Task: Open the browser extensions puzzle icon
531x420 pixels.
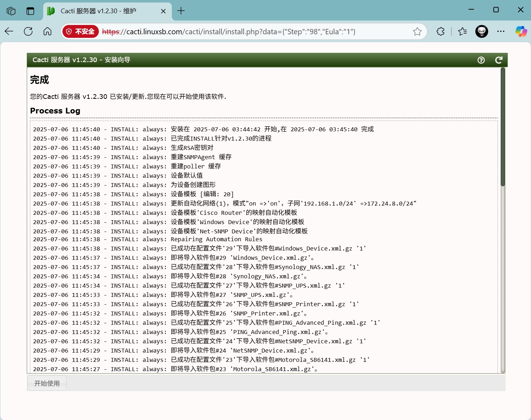Action: 441,31
